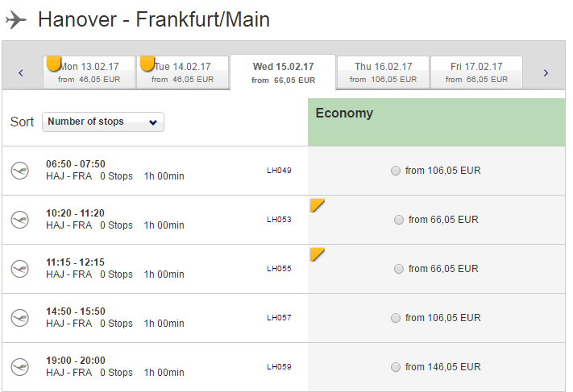
Task: Select the 106,05 EUR fare for the 06:50 flight
Action: pyautogui.click(x=395, y=171)
